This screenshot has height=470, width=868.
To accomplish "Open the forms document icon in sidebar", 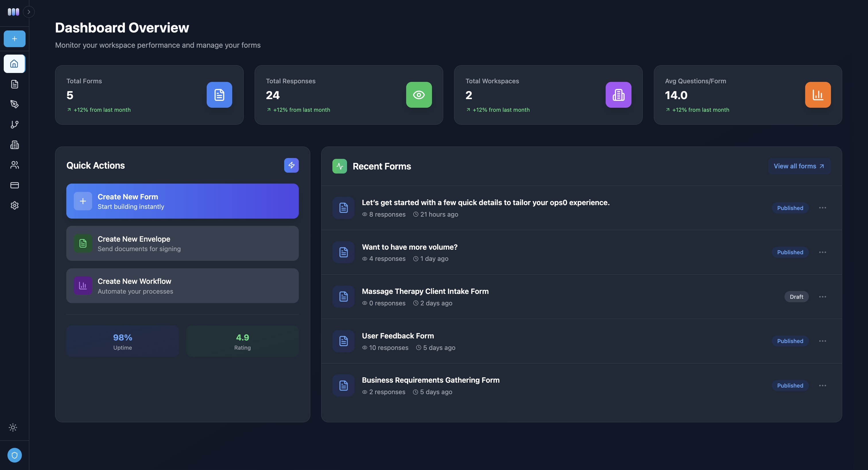I will (14, 84).
